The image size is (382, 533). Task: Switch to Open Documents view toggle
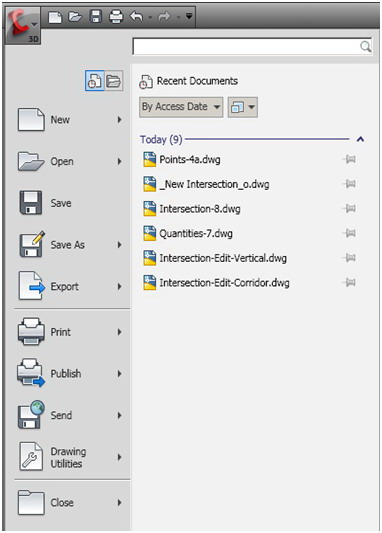[114, 81]
